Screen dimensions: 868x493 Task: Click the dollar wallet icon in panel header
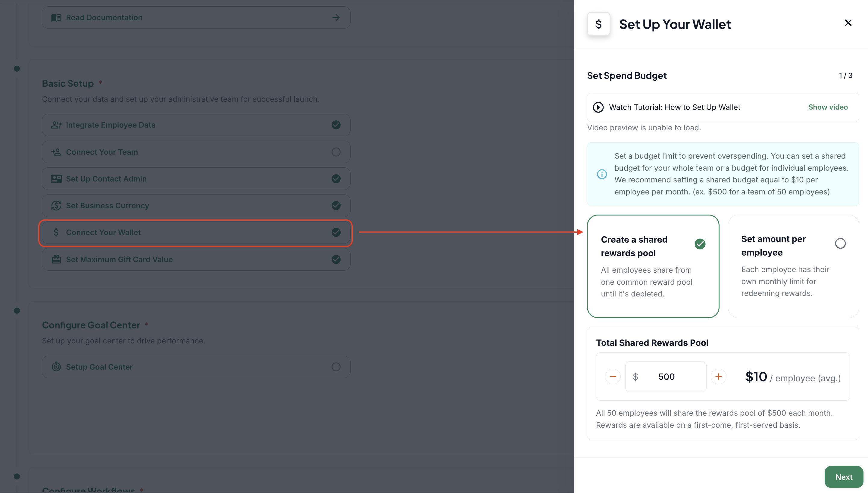tap(598, 24)
